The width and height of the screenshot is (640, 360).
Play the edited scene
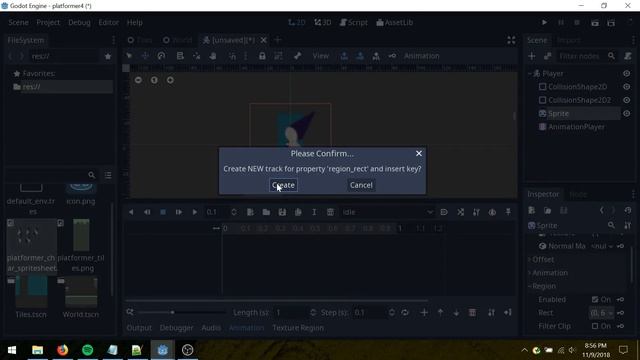(x=595, y=22)
